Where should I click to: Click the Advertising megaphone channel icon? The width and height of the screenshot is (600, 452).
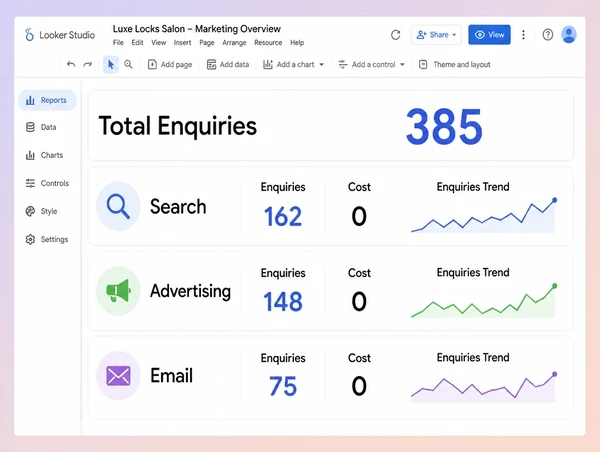tap(118, 291)
